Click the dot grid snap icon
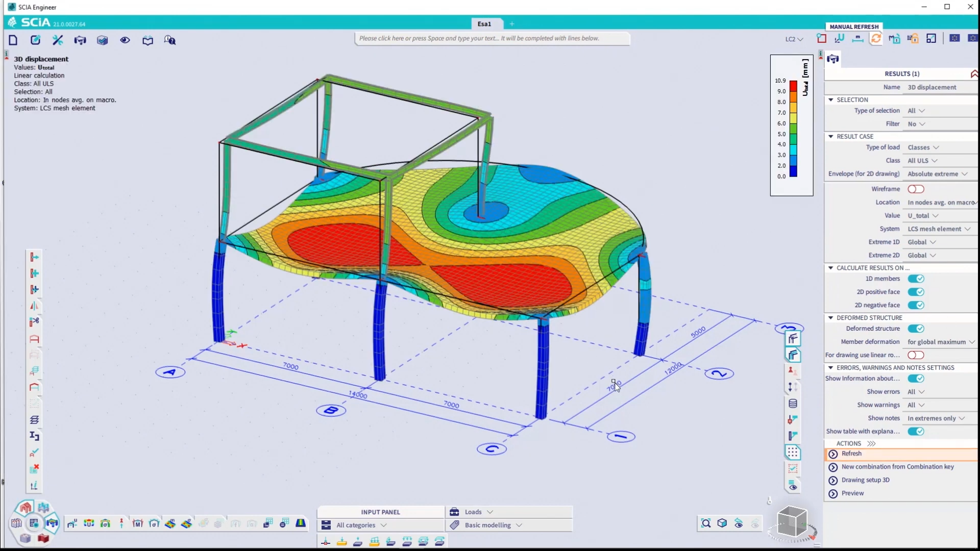 (x=792, y=452)
